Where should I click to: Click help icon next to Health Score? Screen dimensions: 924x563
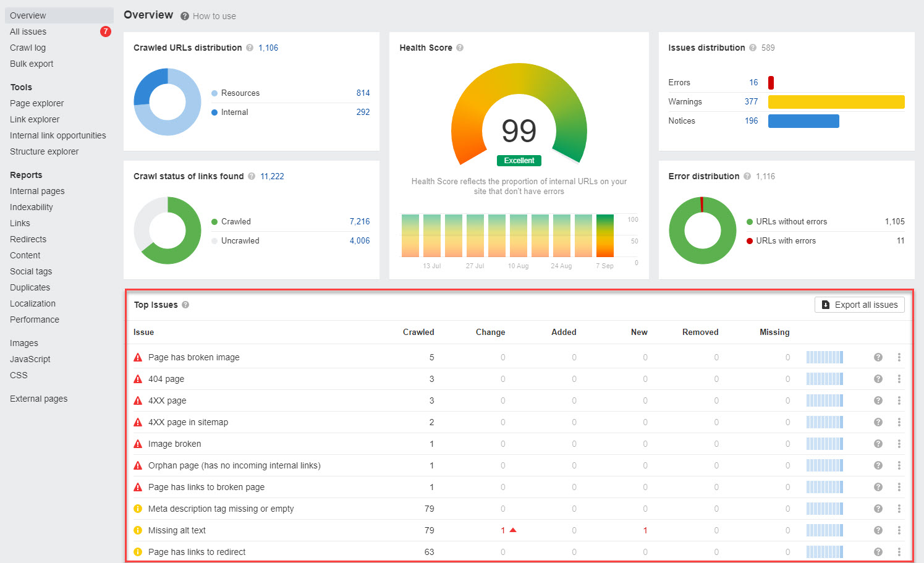coord(460,48)
